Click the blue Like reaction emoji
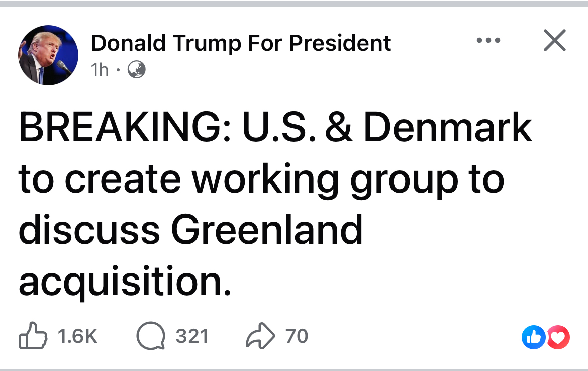588x371 pixels. pos(534,337)
